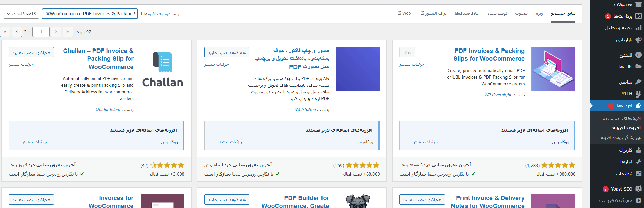Open the المنتور Elementor sidebar icon
This screenshot has width=644, height=208.
click(638, 55)
